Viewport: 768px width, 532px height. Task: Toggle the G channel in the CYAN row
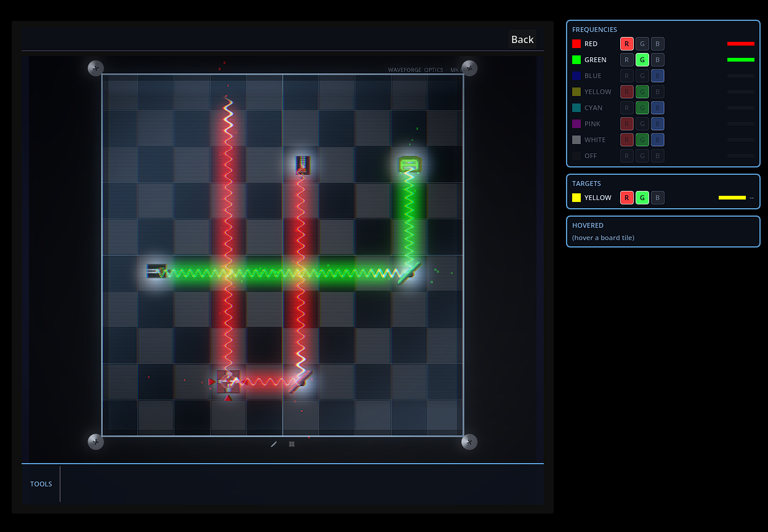(x=642, y=108)
